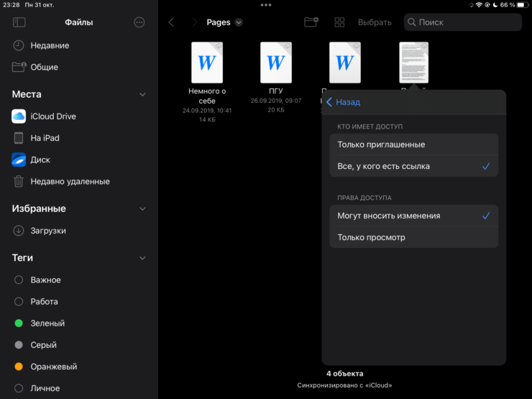Collapse the Места section
The width and height of the screenshot is (532, 399).
tap(142, 94)
